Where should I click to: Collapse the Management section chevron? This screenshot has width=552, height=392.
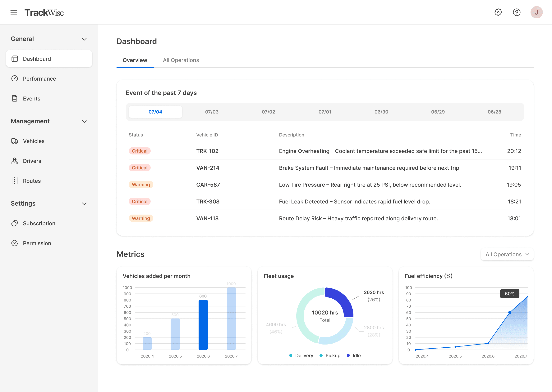84,121
